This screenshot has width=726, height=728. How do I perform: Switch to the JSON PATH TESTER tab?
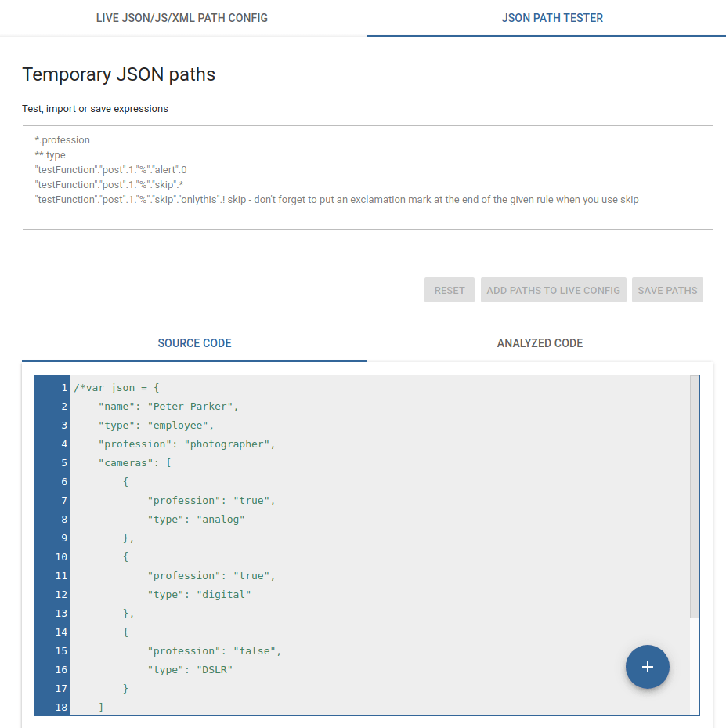pos(551,17)
